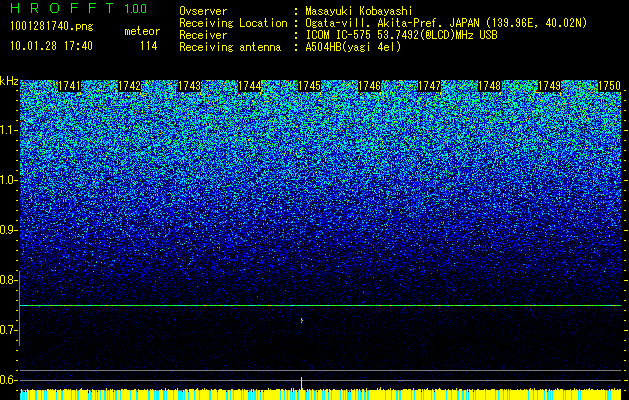Image resolution: width=629 pixels, height=400 pixels.
Task: Click the meteor count value 114
Action: point(148,46)
